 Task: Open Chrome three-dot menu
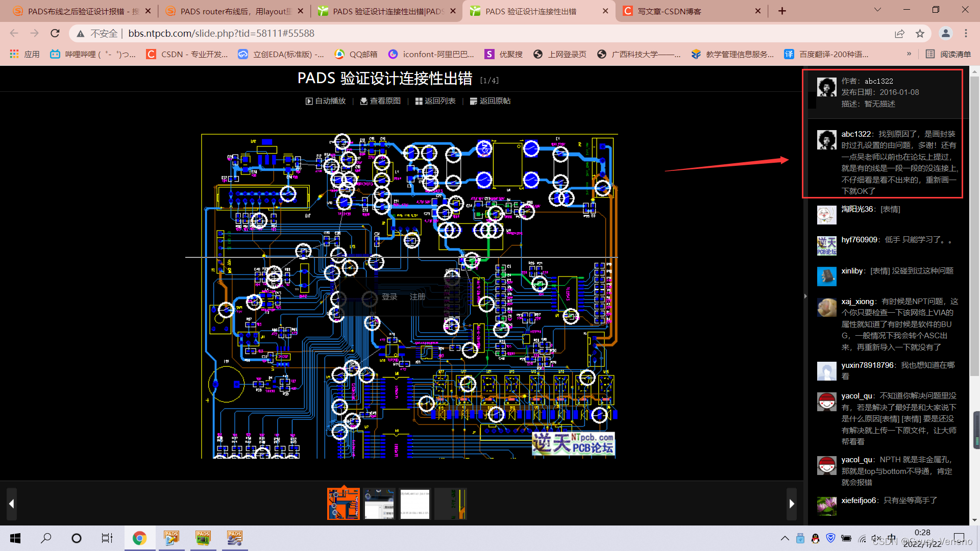(x=966, y=34)
